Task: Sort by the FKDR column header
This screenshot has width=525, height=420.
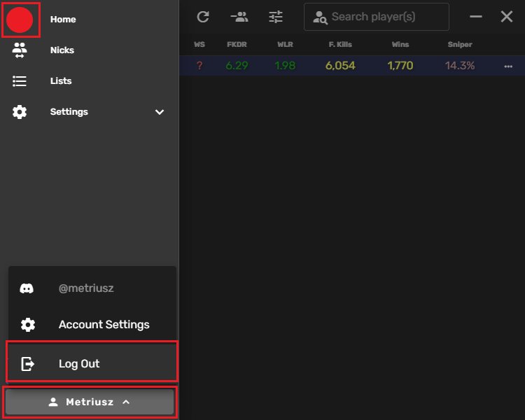Action: coord(237,45)
